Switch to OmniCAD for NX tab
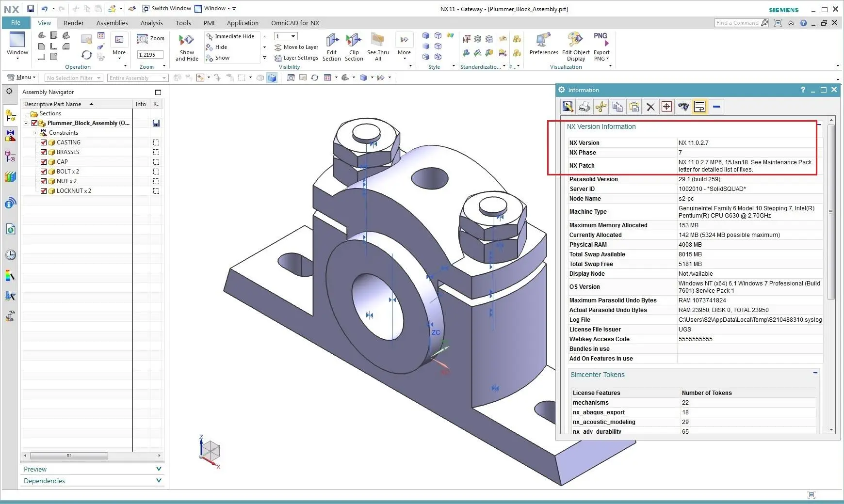This screenshot has height=504, width=844. point(295,23)
